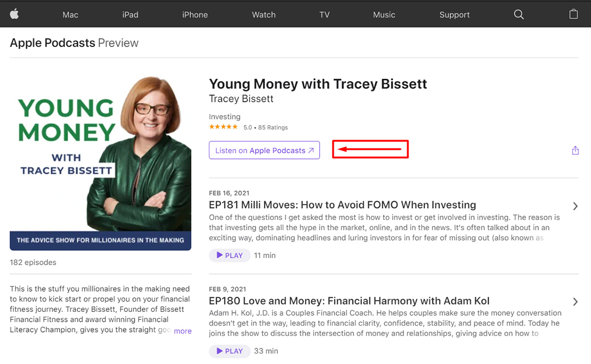Open the shopping bag icon

pyautogui.click(x=573, y=14)
